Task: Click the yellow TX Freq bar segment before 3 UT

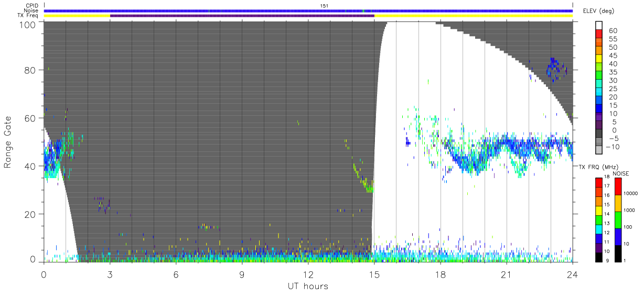Action: coord(77,16)
